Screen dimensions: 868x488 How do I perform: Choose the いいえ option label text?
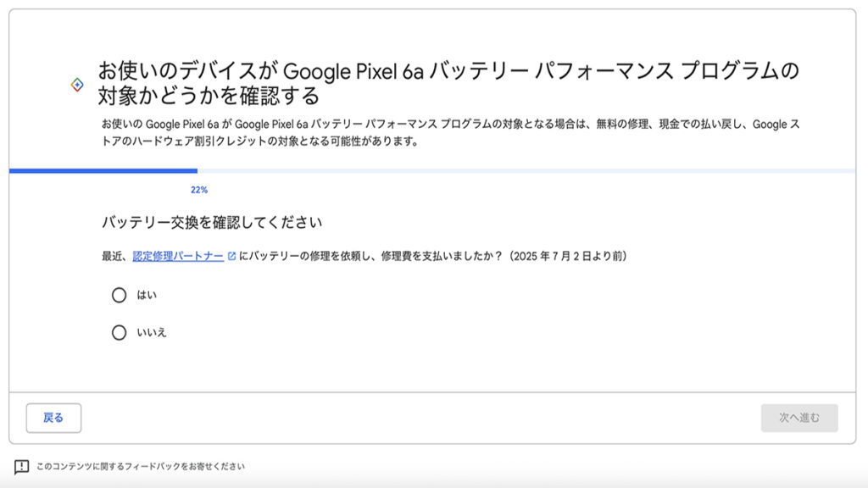coord(152,332)
